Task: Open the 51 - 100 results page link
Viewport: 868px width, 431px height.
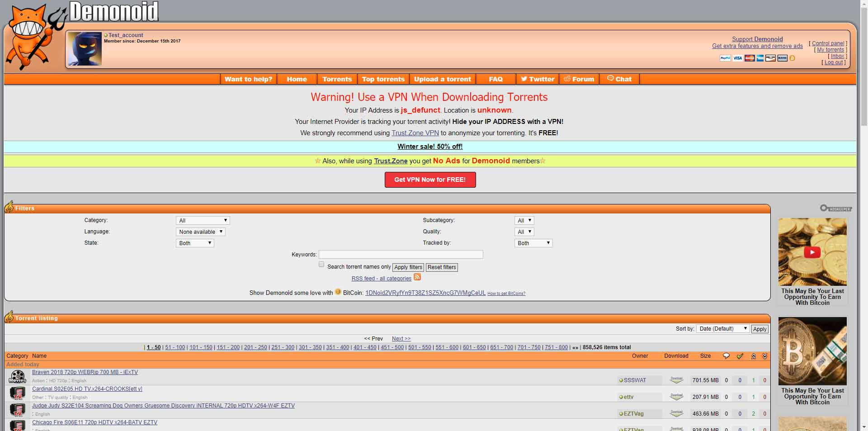Action: tap(175, 347)
